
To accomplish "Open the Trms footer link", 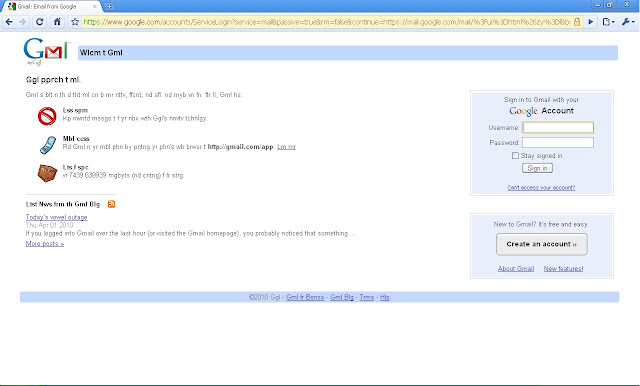I will tap(367, 297).
